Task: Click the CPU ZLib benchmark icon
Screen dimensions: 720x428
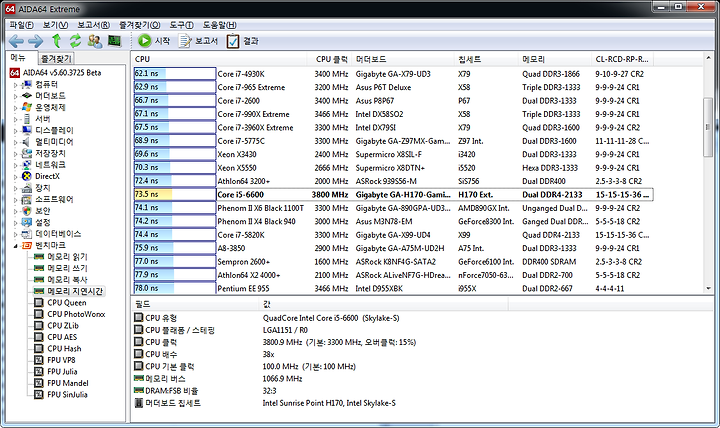Action: point(39,326)
